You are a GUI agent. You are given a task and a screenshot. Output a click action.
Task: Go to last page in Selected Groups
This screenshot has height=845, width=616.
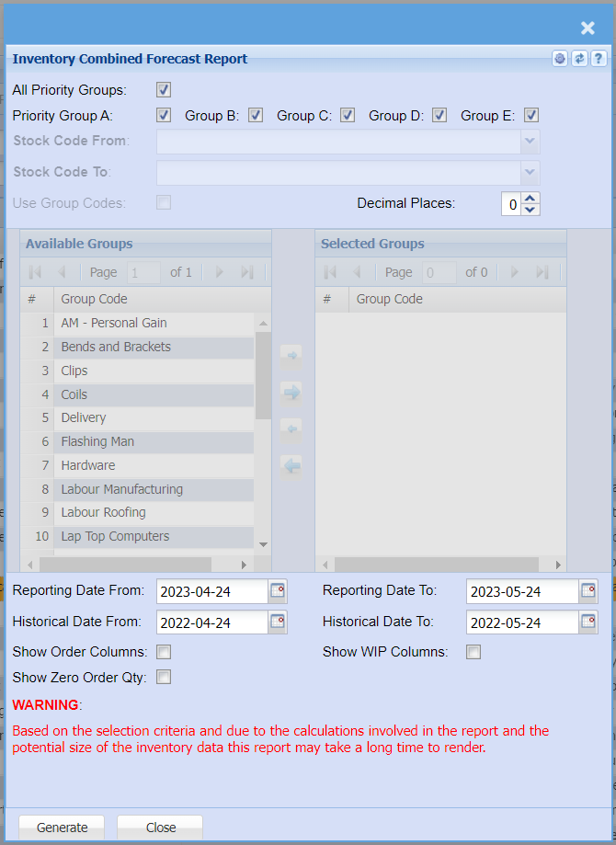coord(542,272)
